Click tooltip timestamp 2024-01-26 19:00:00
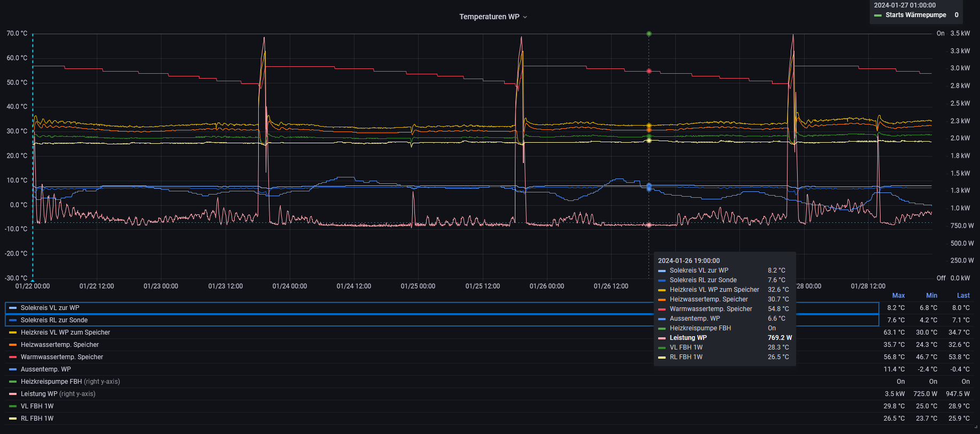980x434 pixels. pyautogui.click(x=689, y=261)
